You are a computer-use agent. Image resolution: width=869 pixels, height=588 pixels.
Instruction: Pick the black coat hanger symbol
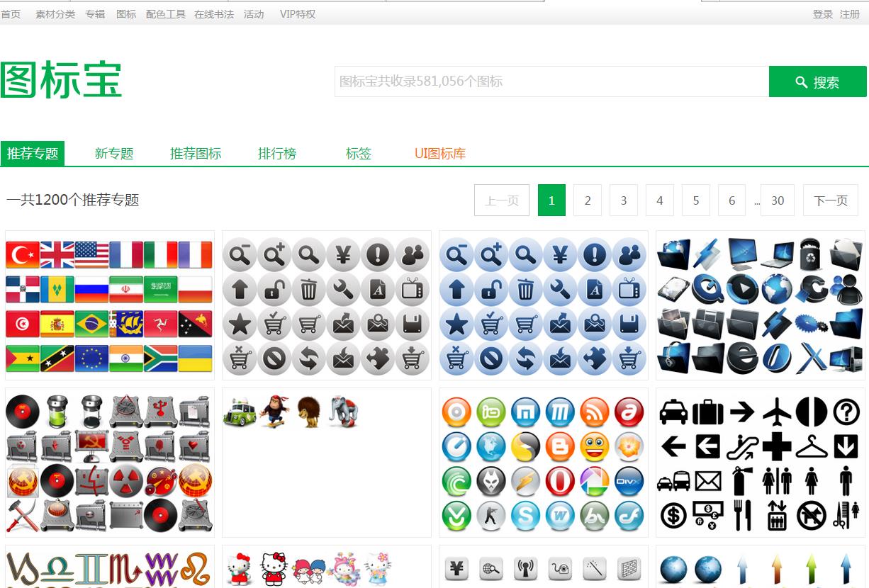click(x=812, y=446)
